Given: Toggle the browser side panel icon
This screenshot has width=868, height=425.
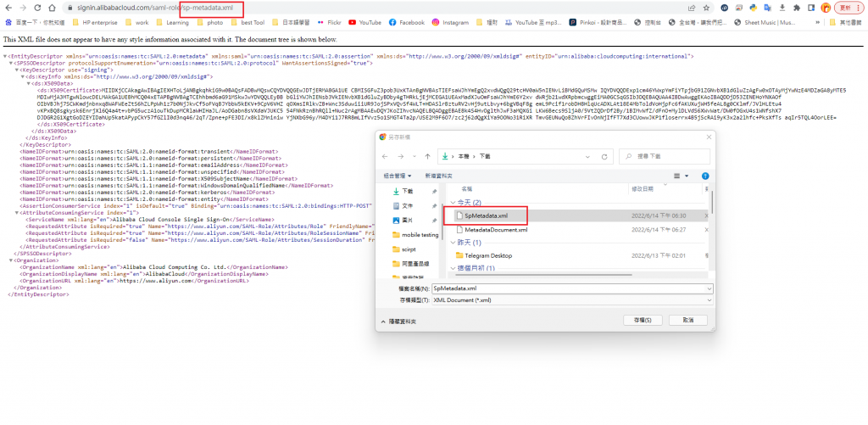Looking at the screenshot, I should [811, 8].
